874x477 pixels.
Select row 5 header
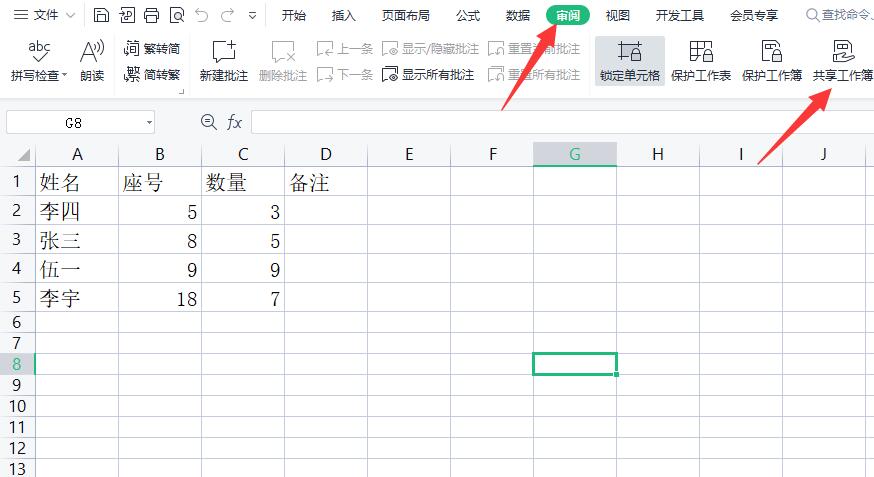[17, 297]
